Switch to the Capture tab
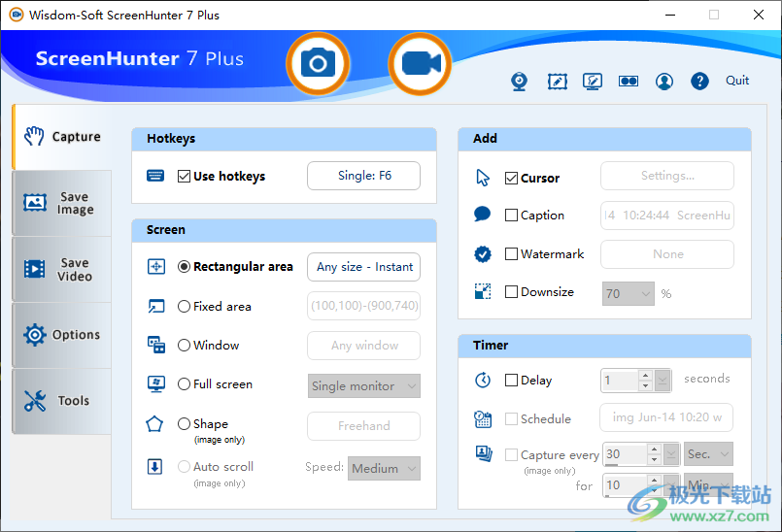 (62, 137)
